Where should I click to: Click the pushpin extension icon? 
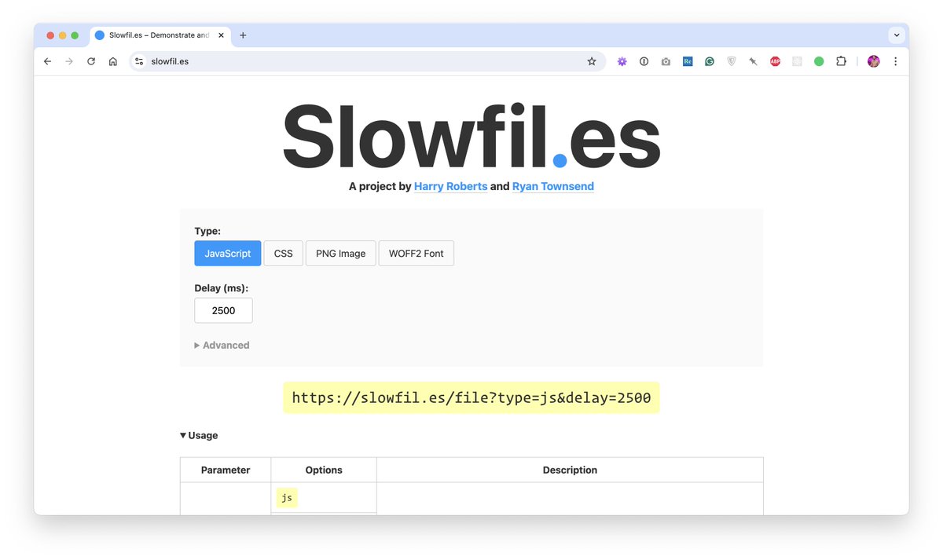pyautogui.click(x=753, y=61)
